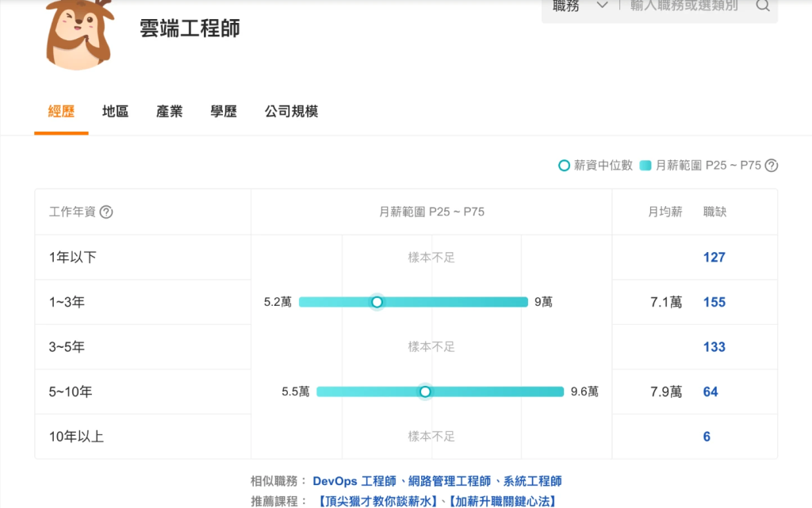Open 133 job openings for 3~5年
Viewport: 812px width, 508px height.
pyautogui.click(x=714, y=347)
